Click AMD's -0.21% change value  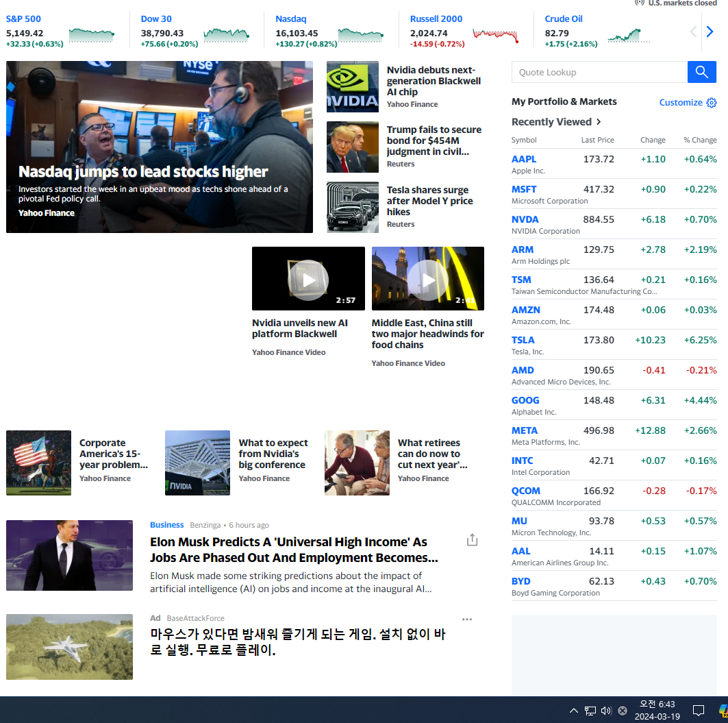[701, 370]
